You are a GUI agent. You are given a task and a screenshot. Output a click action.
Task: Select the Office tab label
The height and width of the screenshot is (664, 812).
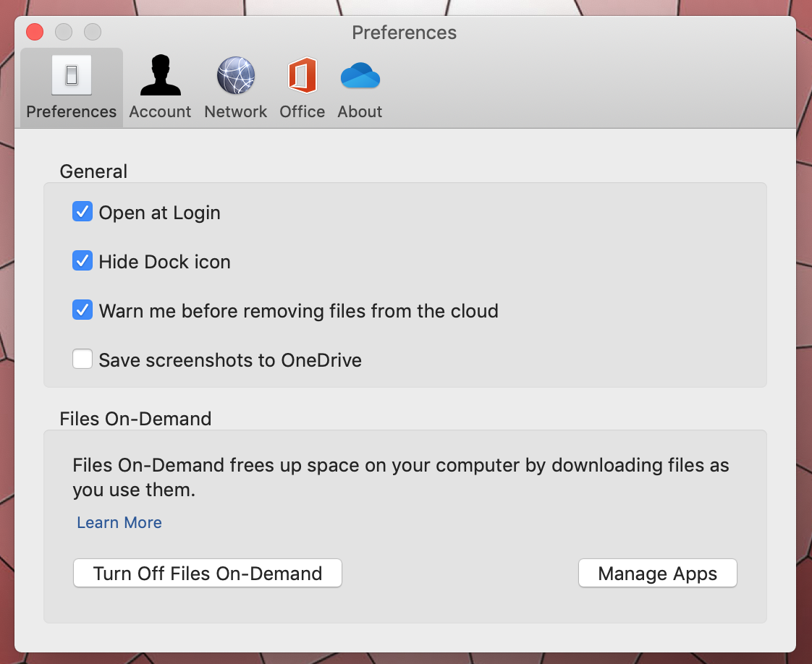click(x=302, y=112)
